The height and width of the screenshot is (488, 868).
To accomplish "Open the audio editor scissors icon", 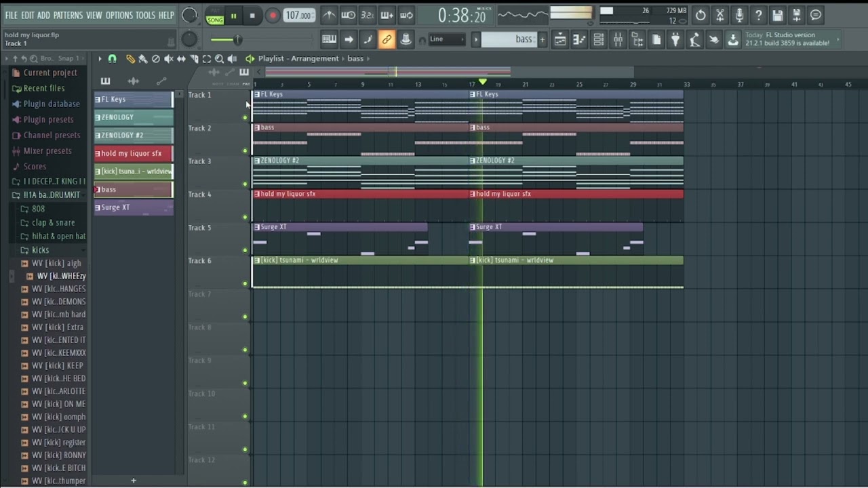I will pyautogui.click(x=720, y=15).
